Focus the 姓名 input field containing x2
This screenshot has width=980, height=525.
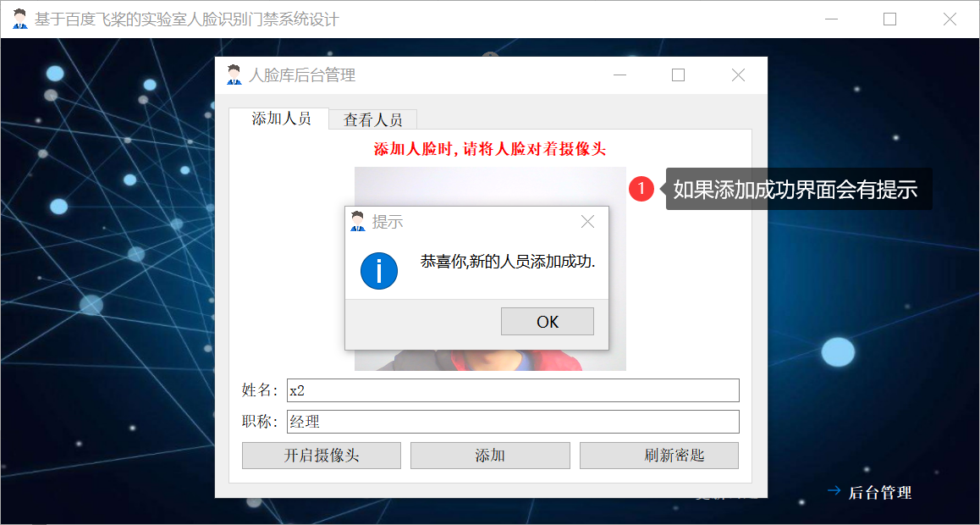(513, 390)
